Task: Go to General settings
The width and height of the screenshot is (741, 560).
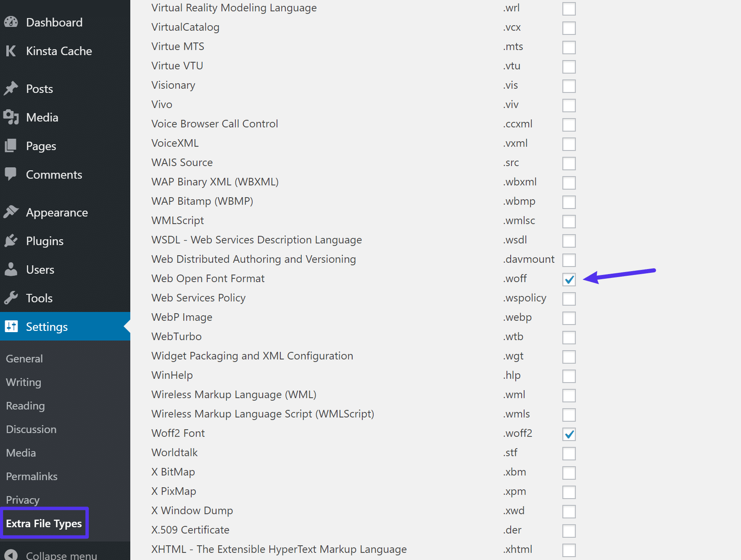Action: point(24,358)
